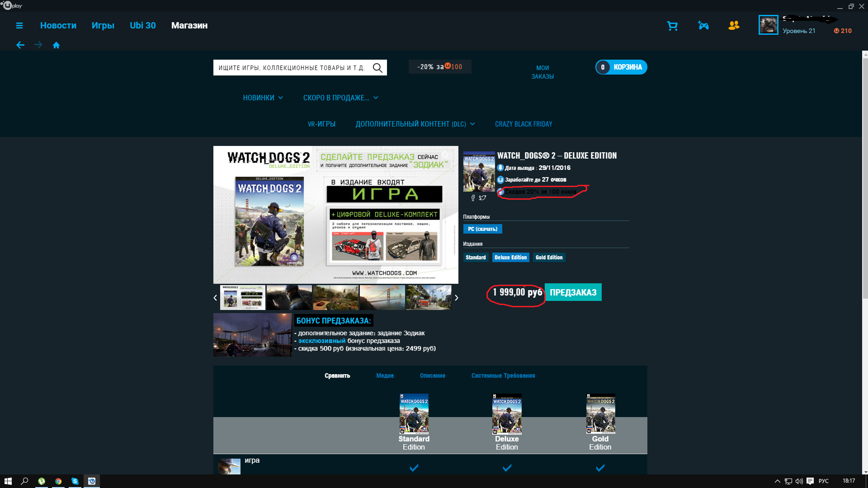Open МОИ ЗАКАЗЫ link
The width and height of the screenshot is (868, 488).
(542, 72)
